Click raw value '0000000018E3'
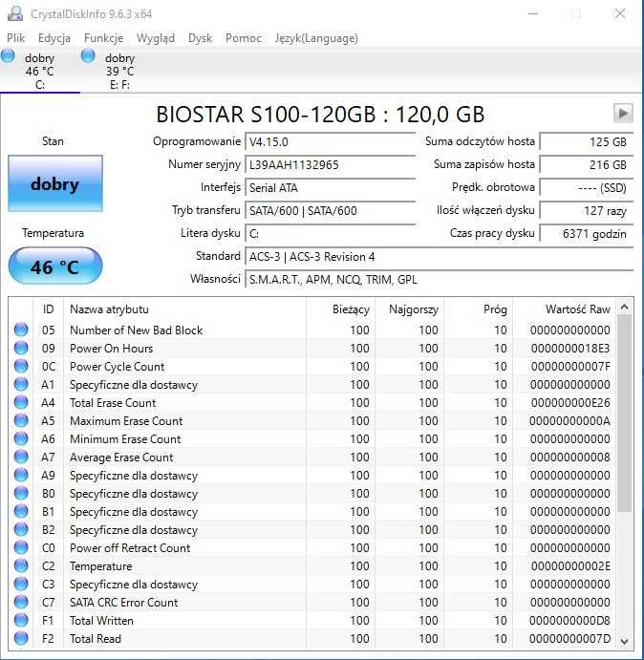The width and height of the screenshot is (644, 660). pyautogui.click(x=570, y=349)
